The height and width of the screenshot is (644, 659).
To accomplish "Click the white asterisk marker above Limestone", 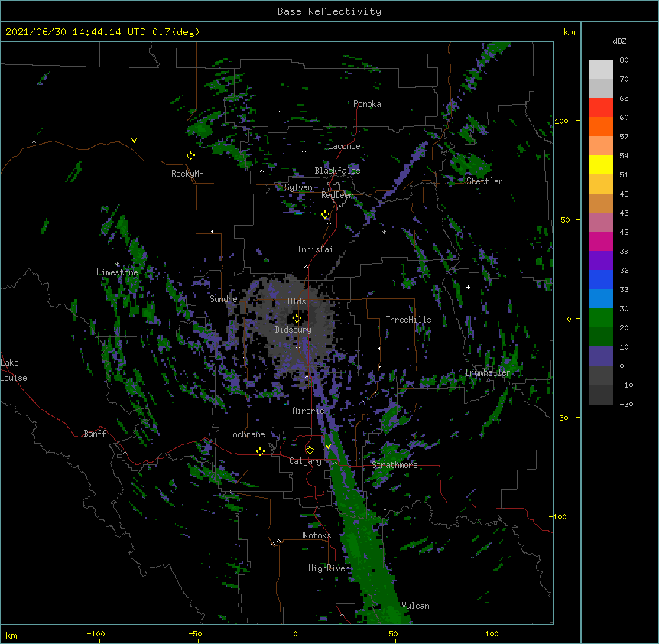I will click(x=118, y=265).
